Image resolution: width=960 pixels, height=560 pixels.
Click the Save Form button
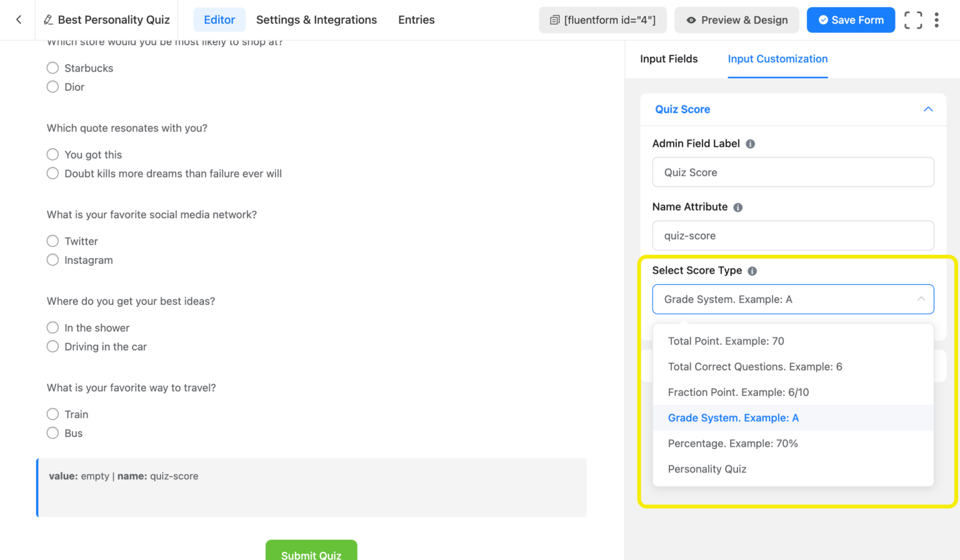pyautogui.click(x=851, y=19)
